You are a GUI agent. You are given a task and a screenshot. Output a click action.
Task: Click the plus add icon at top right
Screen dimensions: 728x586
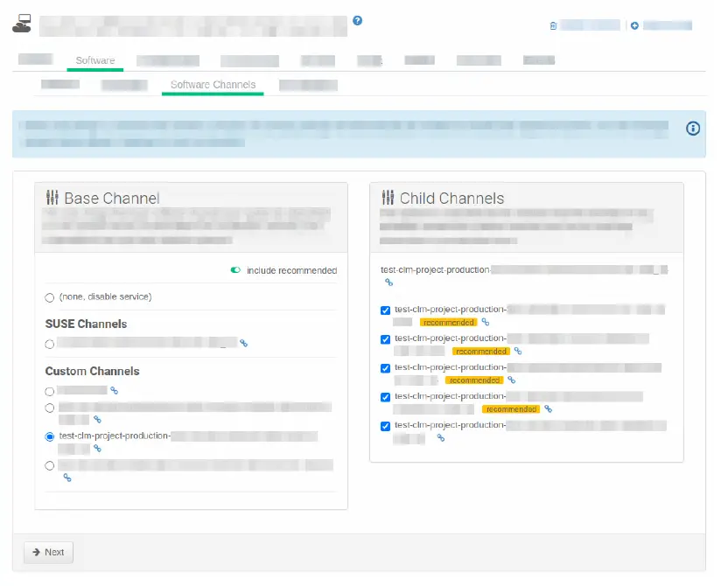click(x=634, y=26)
